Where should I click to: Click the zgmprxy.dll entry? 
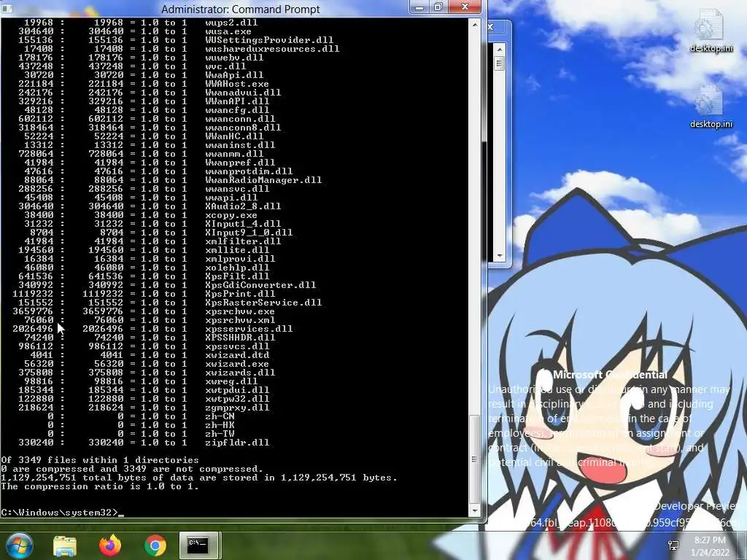click(x=237, y=407)
